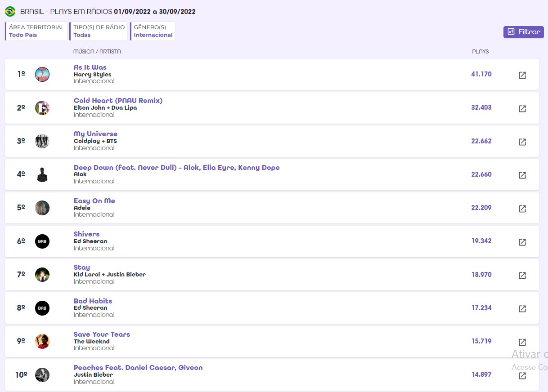The height and width of the screenshot is (392, 548).
Task: Click the play count 41.170
Action: (481, 74)
